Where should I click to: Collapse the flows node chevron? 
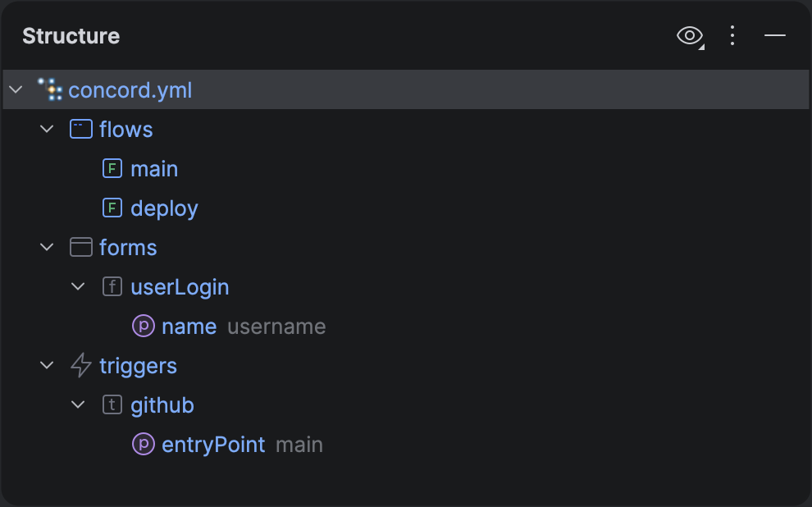[47, 130]
